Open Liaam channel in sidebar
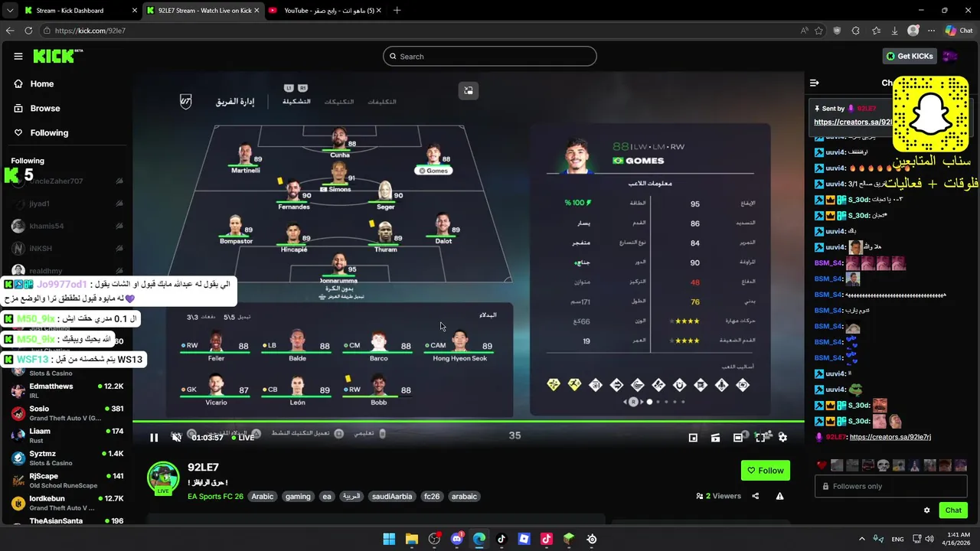 [67, 435]
